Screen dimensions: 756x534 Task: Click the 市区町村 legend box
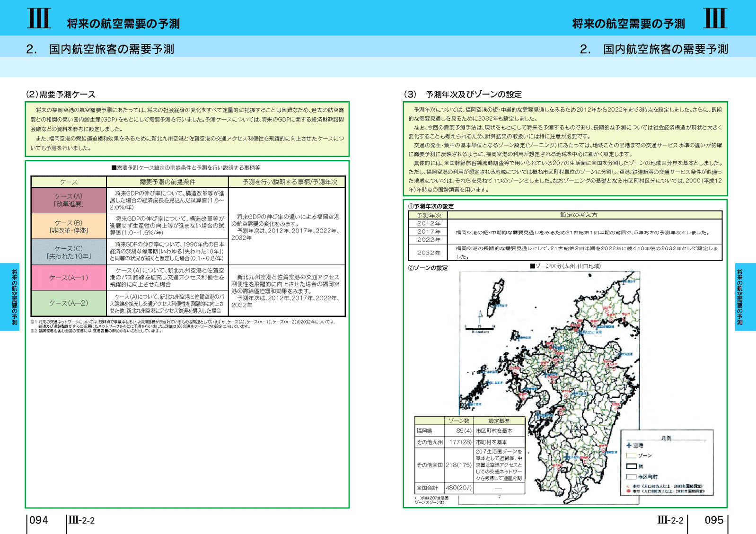(x=631, y=477)
